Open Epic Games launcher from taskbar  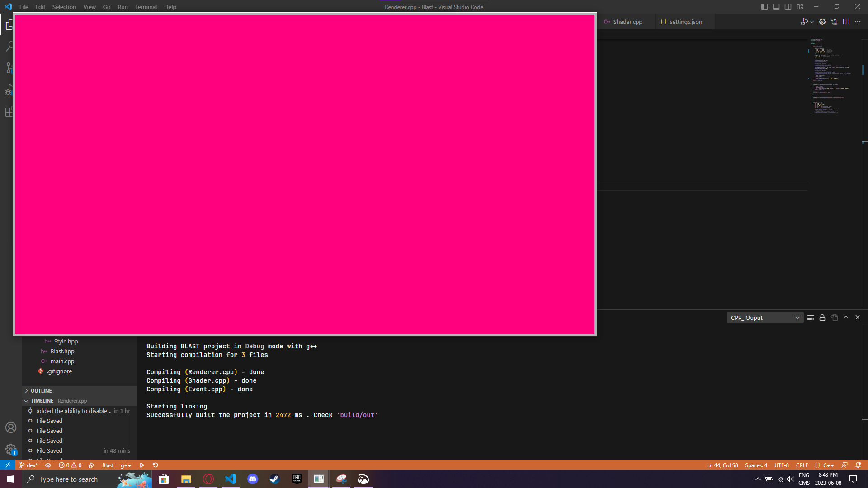[297, 479]
